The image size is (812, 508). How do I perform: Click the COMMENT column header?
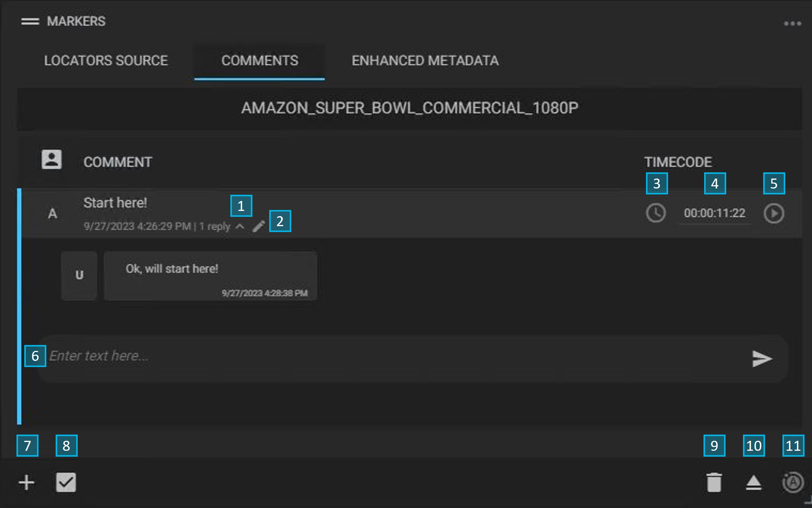click(x=118, y=162)
